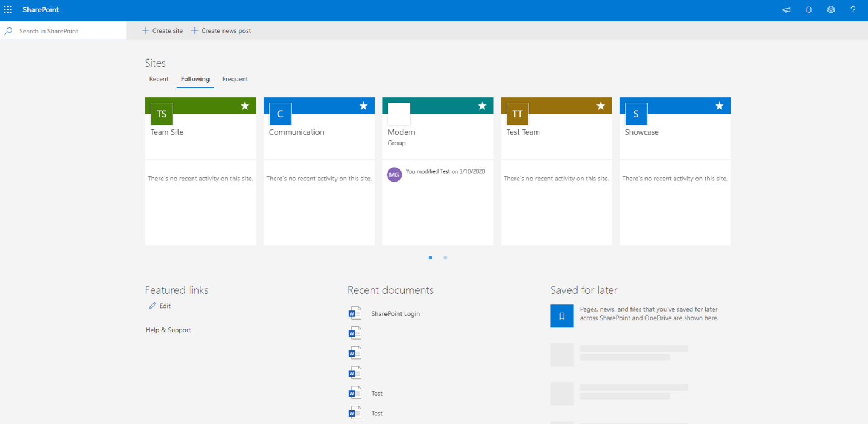
Task: Click the blank logo of Modern site
Action: click(x=399, y=114)
